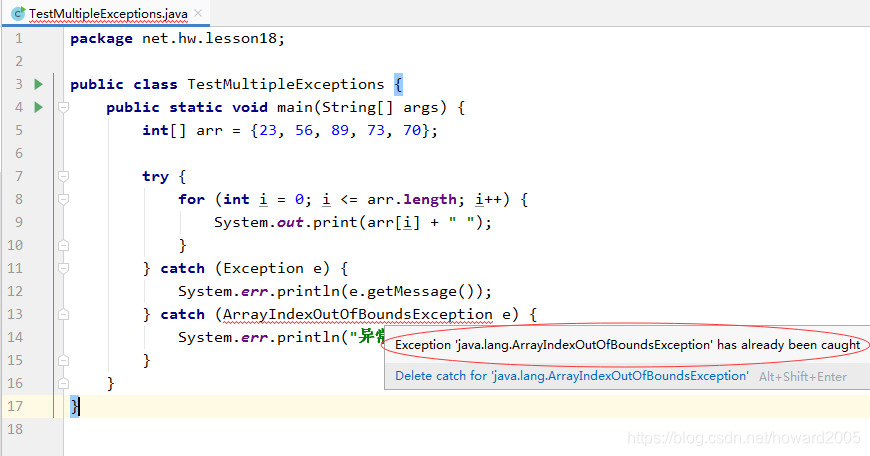Click the Java class file icon in tab

tap(18, 13)
